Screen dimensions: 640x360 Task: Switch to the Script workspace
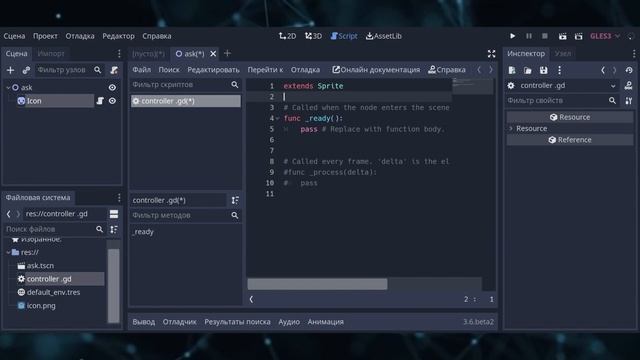(344, 36)
